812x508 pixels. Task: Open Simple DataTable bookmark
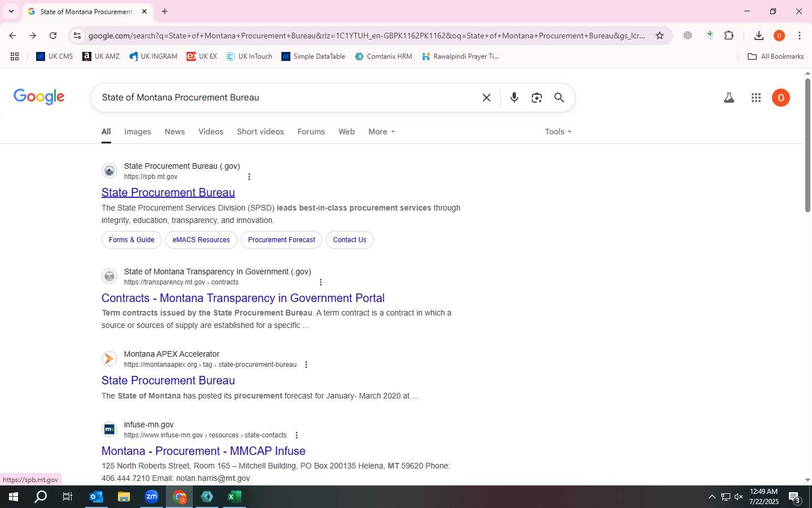[x=314, y=56]
